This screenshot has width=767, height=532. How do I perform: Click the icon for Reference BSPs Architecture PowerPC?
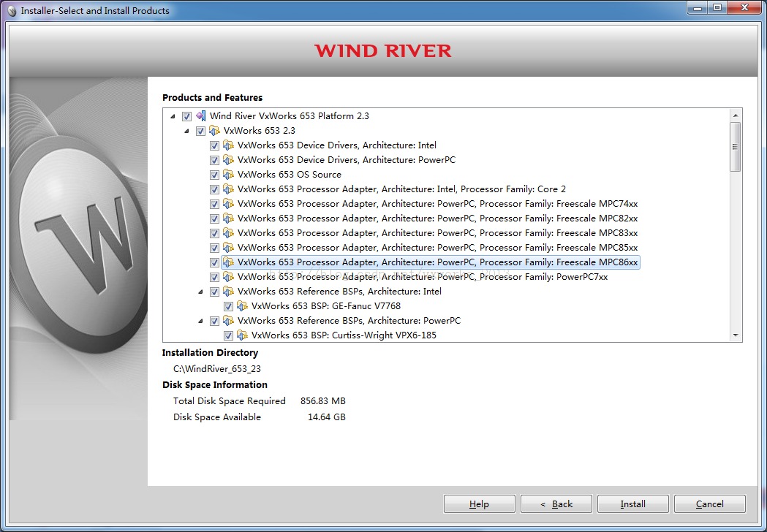click(x=228, y=321)
